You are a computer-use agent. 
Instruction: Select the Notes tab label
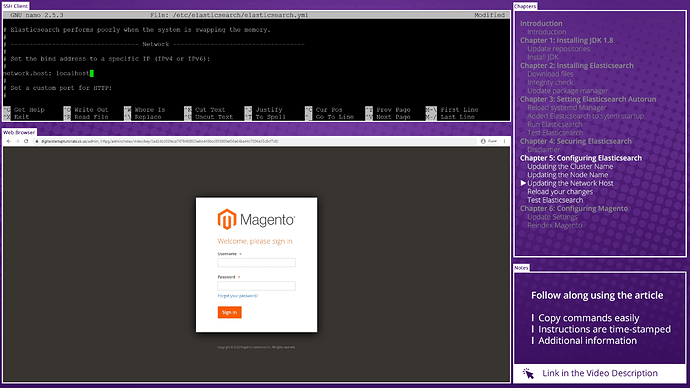tap(521, 267)
